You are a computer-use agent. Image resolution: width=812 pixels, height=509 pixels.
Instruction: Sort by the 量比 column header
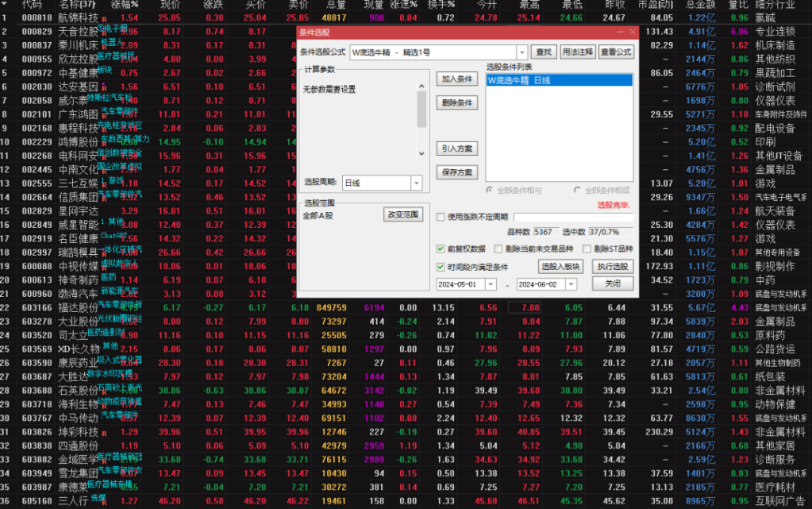pos(738,5)
